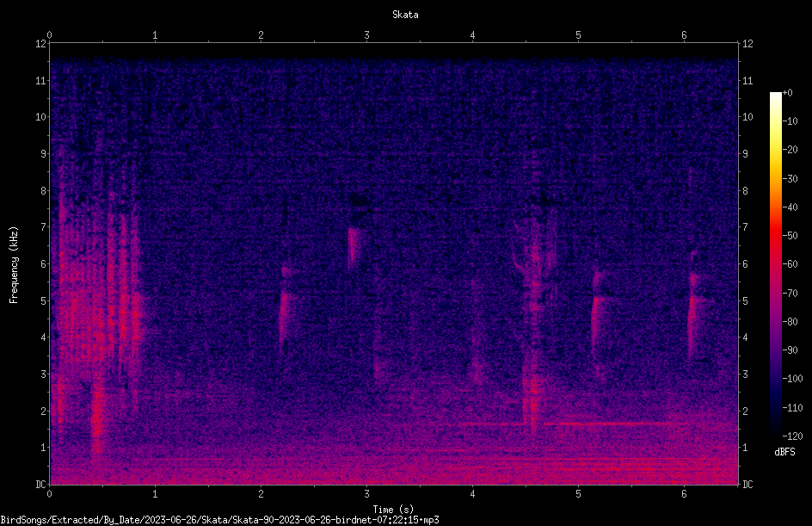Click the "Frequency (kHz)" vertical axis label
Image resolution: width=812 pixels, height=526 pixels.
(x=14, y=265)
